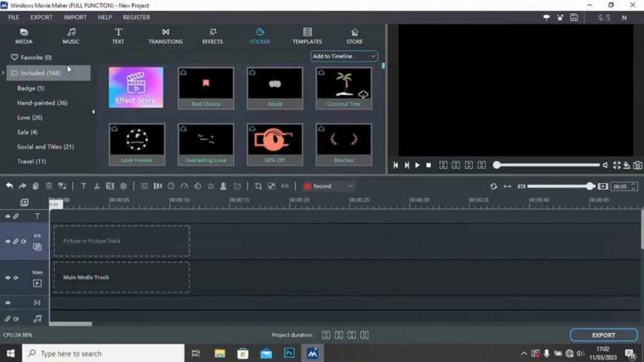Toggle visibility of the text track

point(8,216)
